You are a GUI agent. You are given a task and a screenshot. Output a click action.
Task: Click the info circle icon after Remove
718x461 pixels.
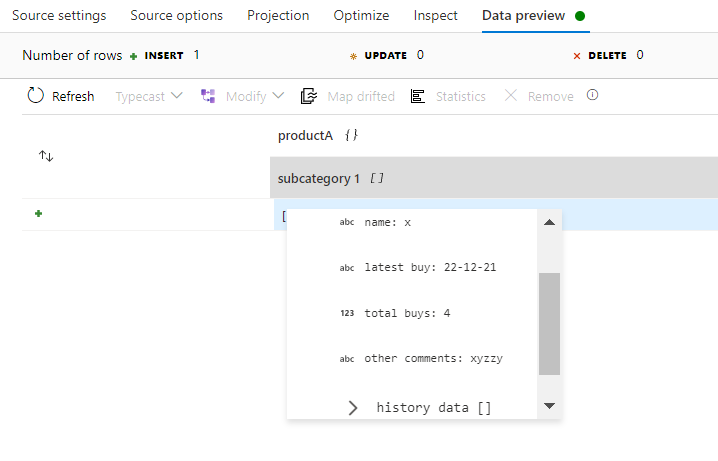click(593, 95)
